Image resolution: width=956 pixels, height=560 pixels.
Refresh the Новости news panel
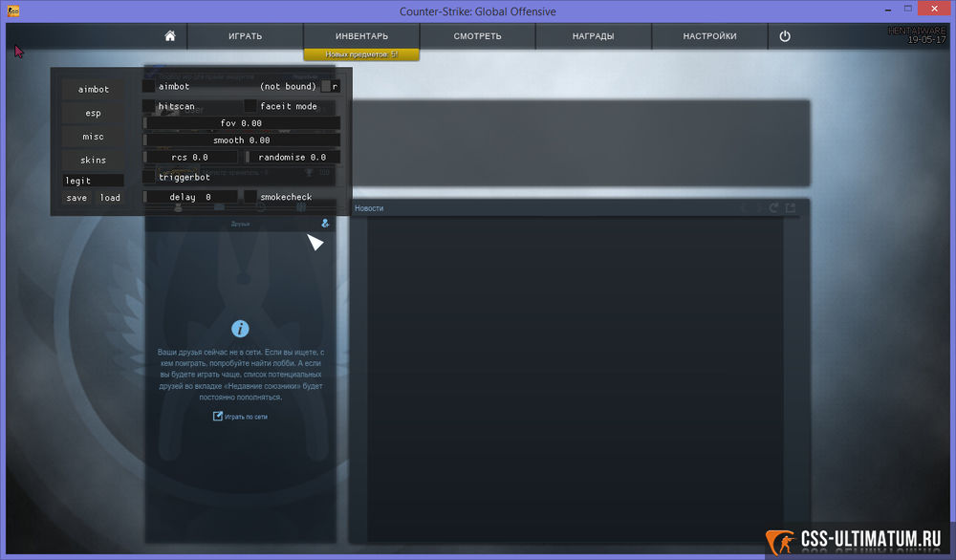[773, 207]
